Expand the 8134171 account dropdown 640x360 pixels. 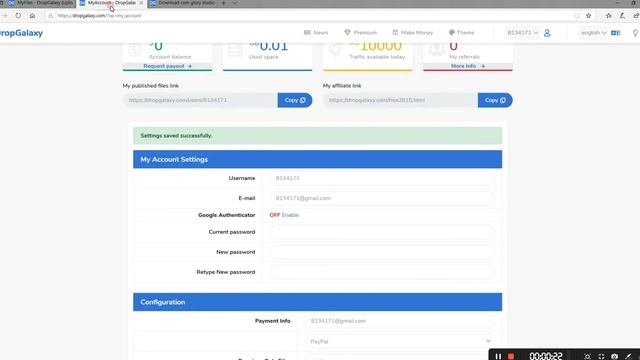[x=522, y=33]
